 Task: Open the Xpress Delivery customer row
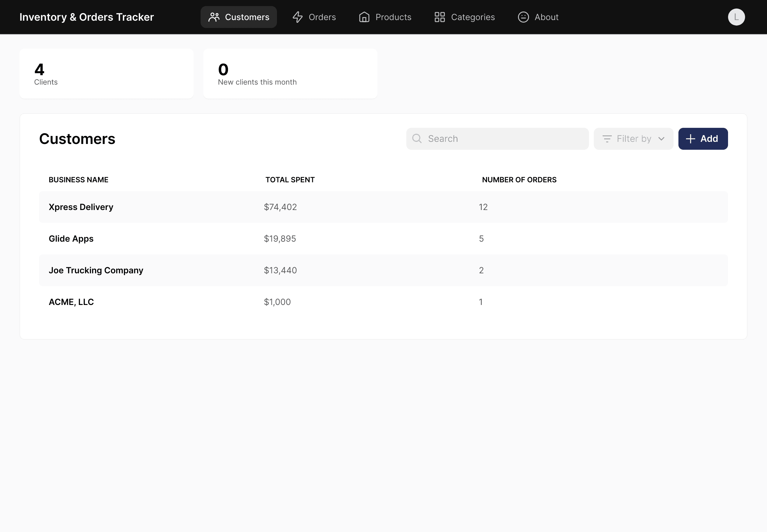(383, 207)
